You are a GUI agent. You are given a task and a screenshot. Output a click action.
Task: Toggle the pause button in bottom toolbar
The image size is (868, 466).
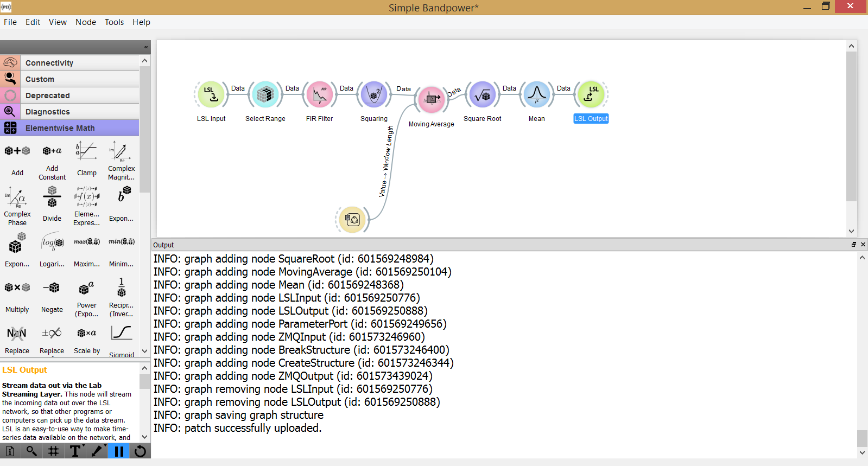point(119,451)
